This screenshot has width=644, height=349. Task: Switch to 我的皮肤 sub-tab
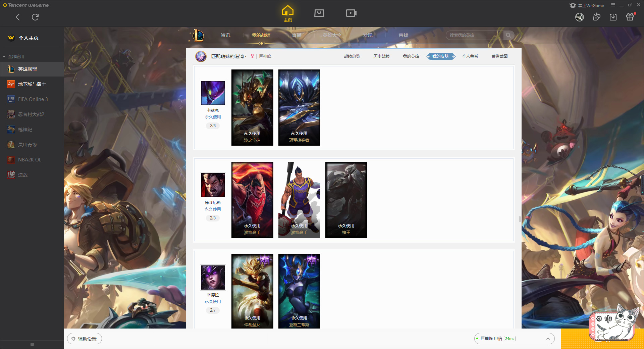[x=441, y=56]
